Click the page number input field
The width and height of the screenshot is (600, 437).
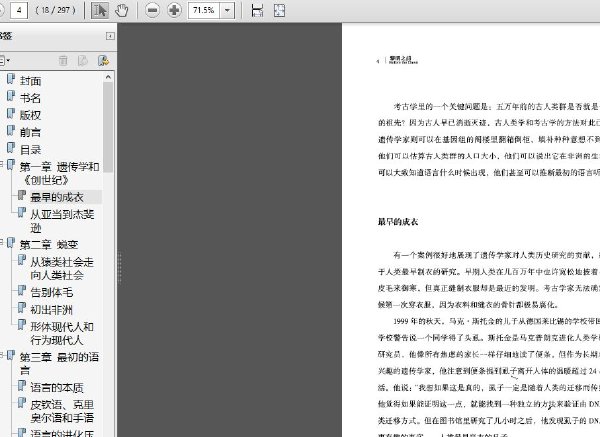pyautogui.click(x=19, y=10)
